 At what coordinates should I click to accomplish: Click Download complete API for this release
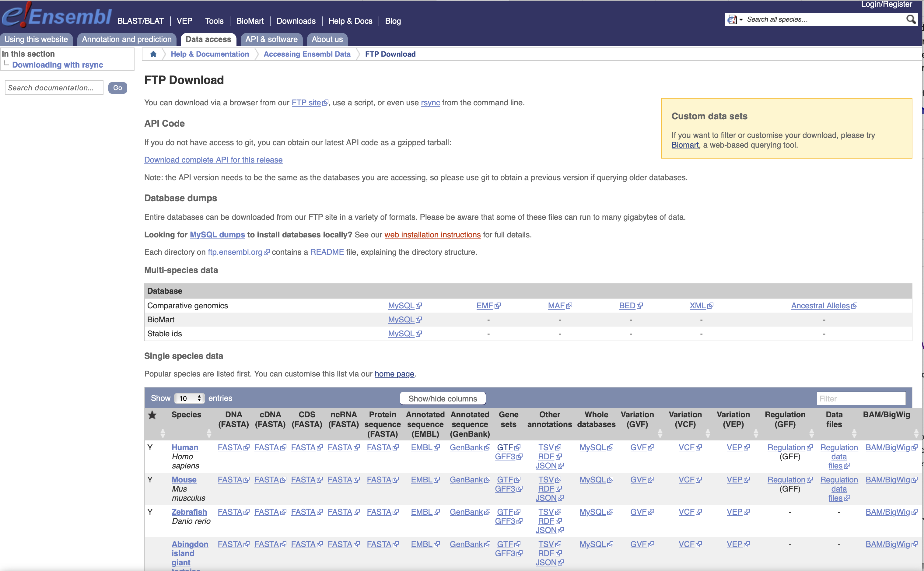tap(213, 160)
